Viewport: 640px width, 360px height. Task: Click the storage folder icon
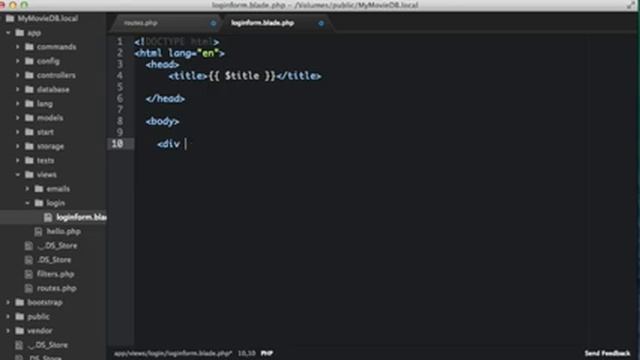[29, 146]
